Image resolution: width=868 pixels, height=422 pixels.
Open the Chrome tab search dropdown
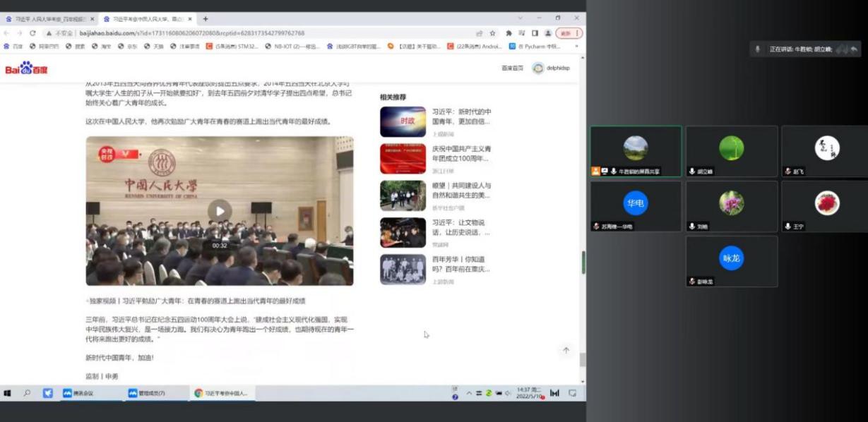[521, 18]
